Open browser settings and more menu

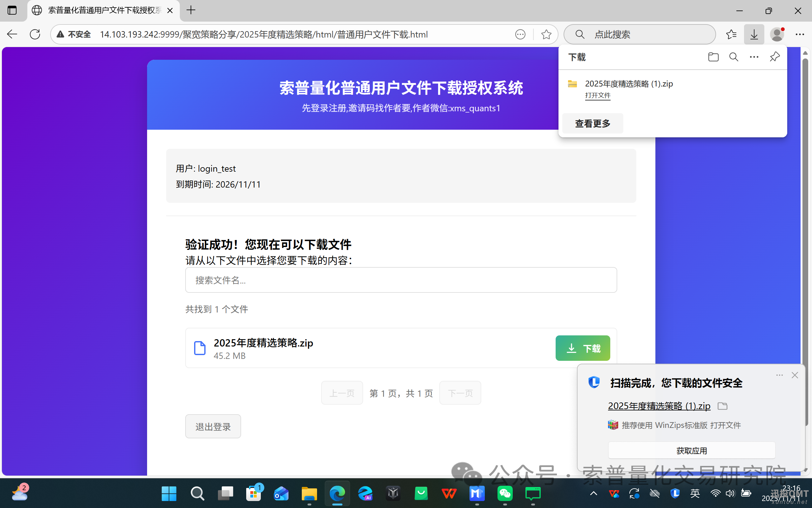click(800, 34)
